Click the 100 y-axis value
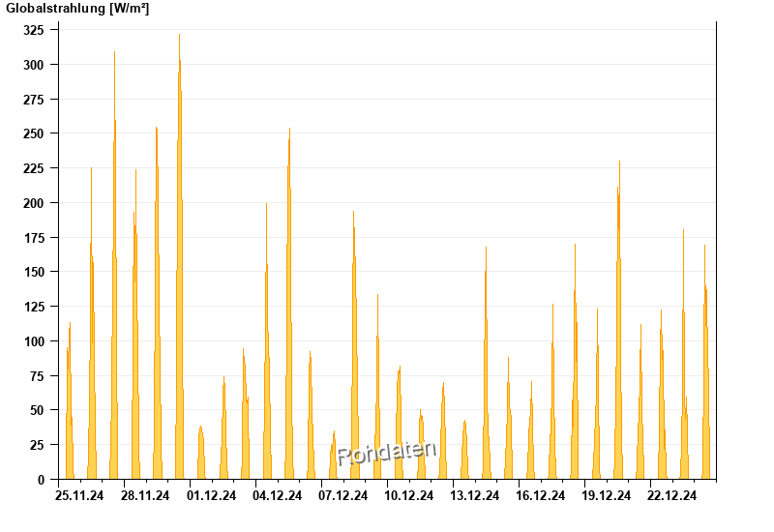 click(x=34, y=341)
